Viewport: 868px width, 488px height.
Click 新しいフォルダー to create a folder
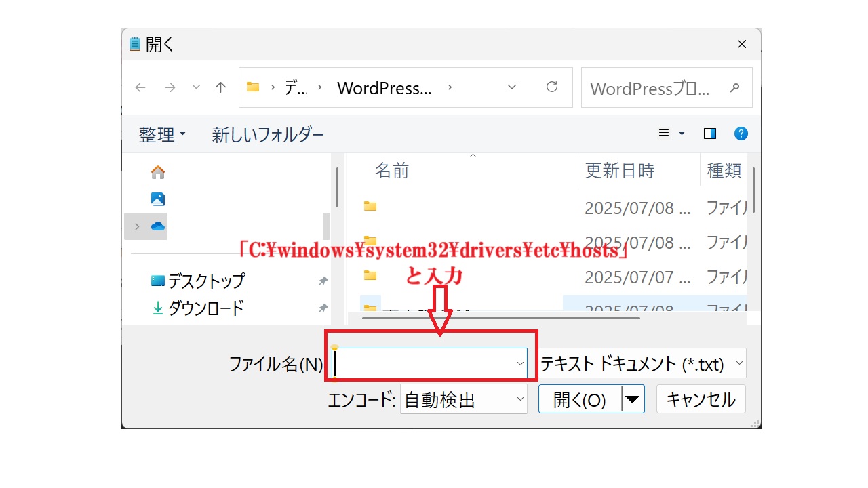coord(268,135)
